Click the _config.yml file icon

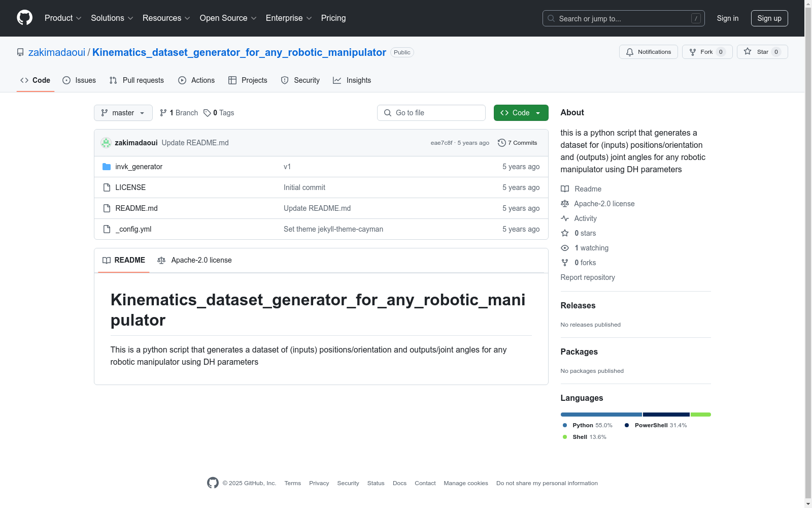coord(107,229)
